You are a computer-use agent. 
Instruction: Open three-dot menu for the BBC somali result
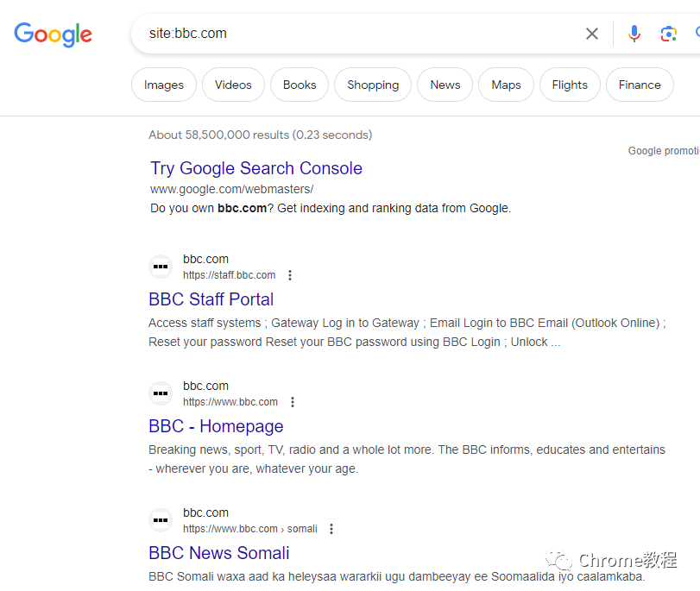click(x=331, y=529)
